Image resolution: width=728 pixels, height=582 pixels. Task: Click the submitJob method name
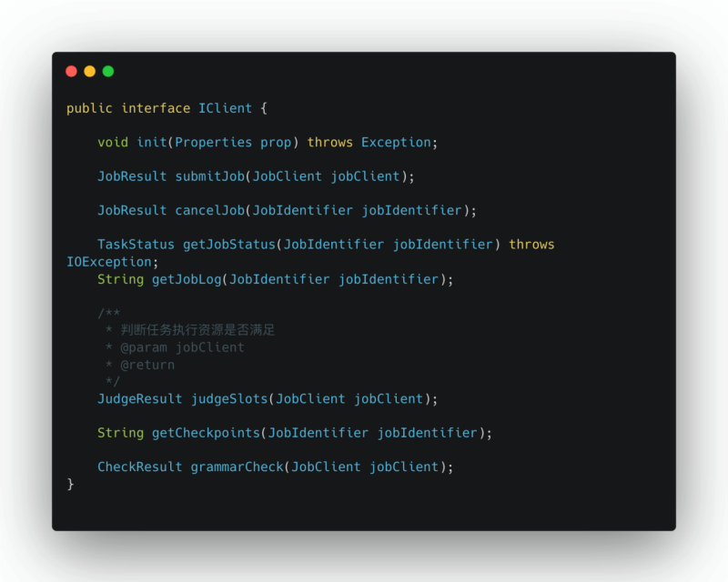(210, 176)
